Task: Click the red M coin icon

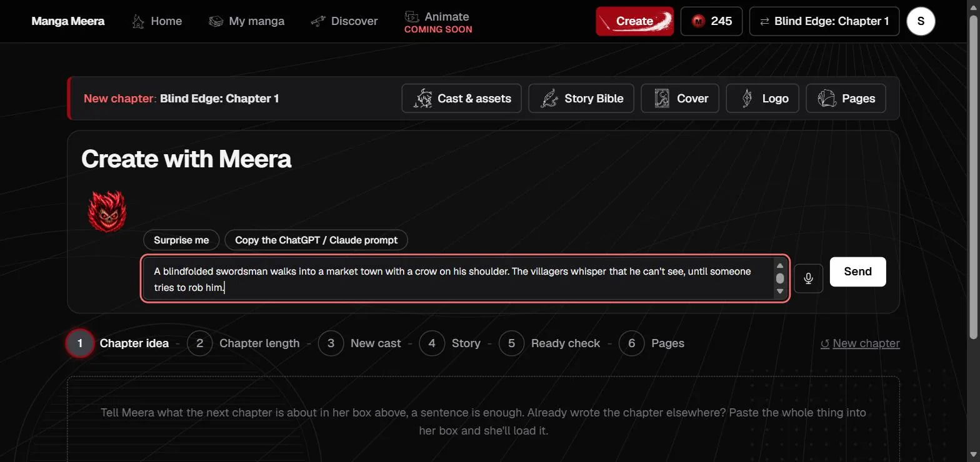Action: point(698,21)
